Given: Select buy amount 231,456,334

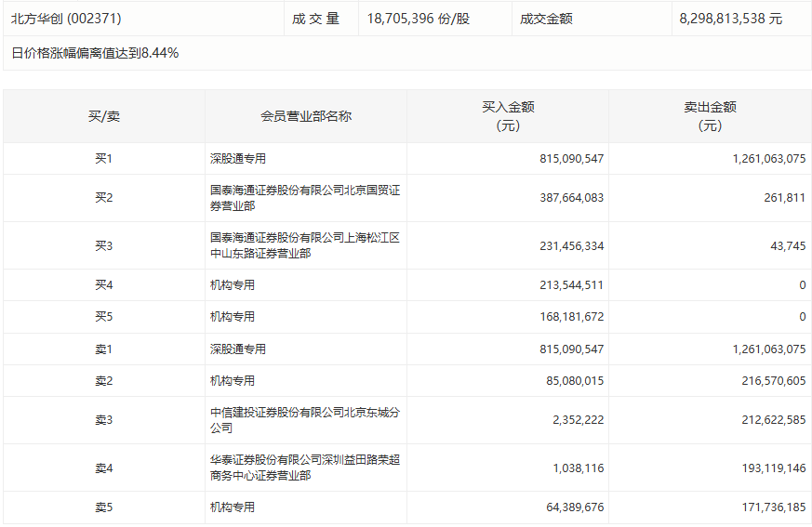Looking at the screenshot, I should 572,245.
